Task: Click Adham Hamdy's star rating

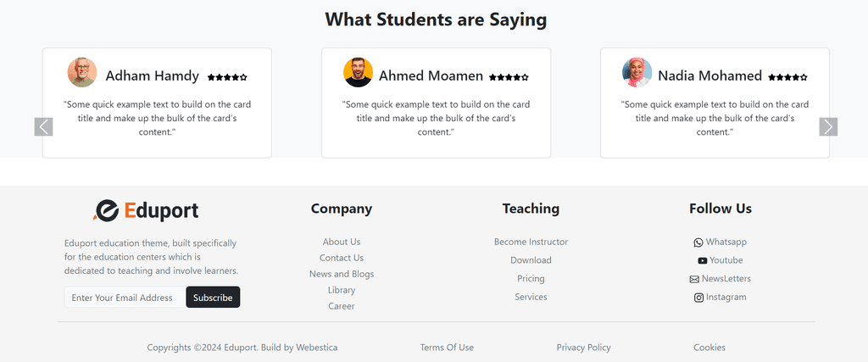Action: click(227, 77)
